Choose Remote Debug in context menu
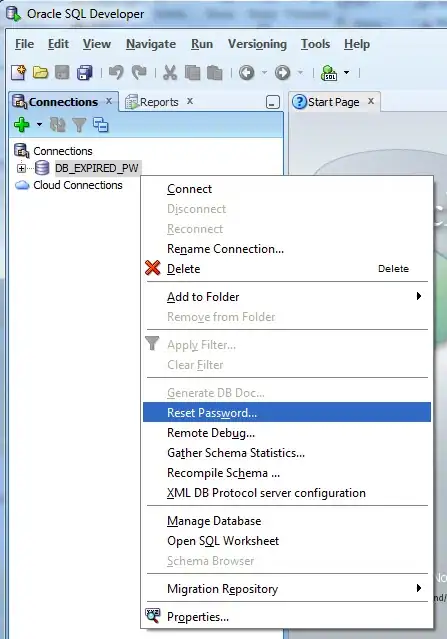Viewport: 447px width, 639px height. click(x=287, y=433)
